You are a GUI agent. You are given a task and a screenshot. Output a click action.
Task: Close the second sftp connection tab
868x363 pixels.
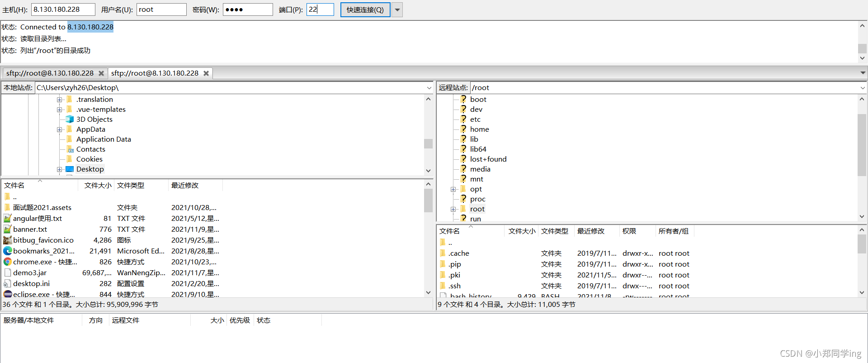[206, 73]
